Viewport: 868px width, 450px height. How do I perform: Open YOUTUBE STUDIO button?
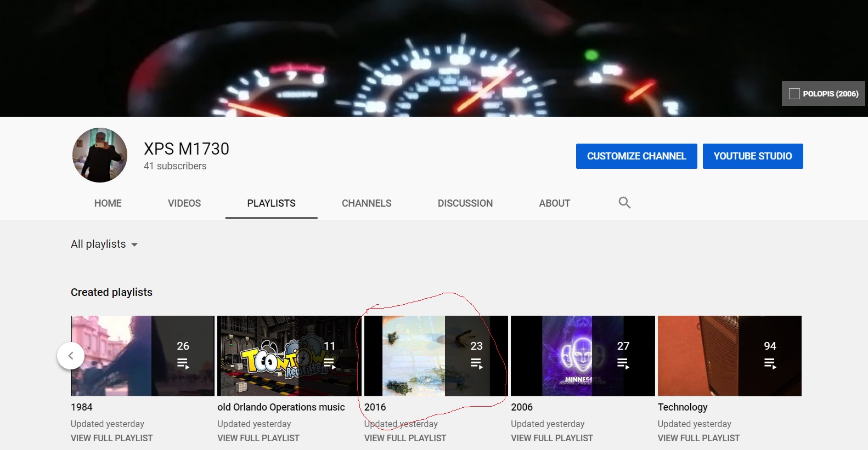[x=753, y=156]
